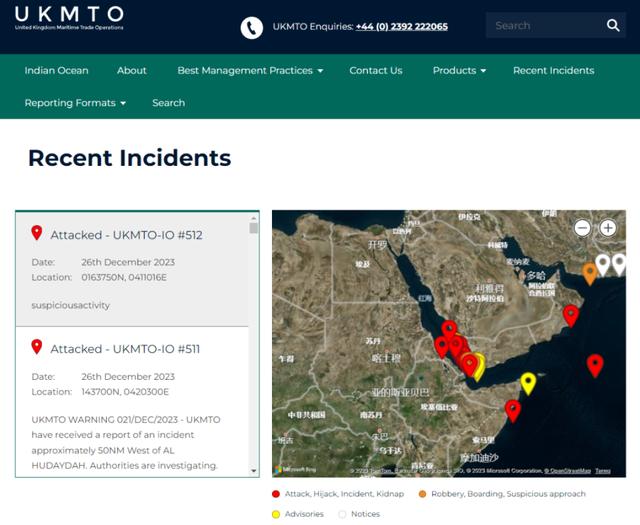Select red pin marker beside incident #512
Image resolution: width=640 pixels, height=525 pixels.
tap(37, 233)
